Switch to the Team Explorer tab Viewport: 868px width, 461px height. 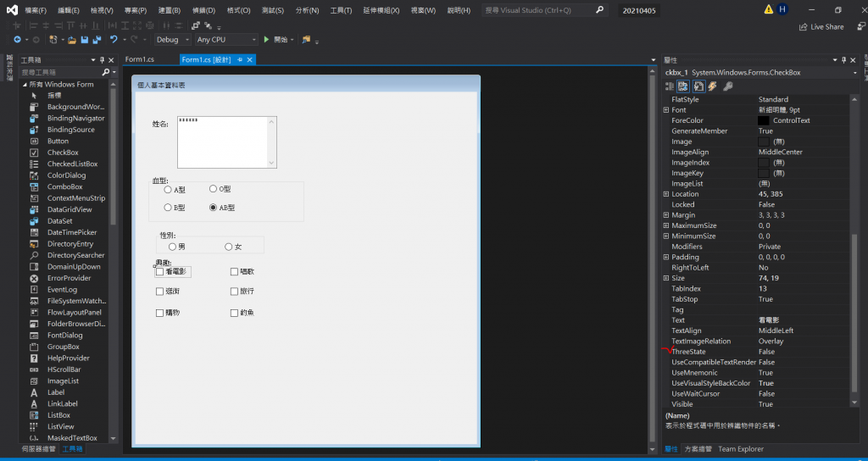click(x=741, y=449)
